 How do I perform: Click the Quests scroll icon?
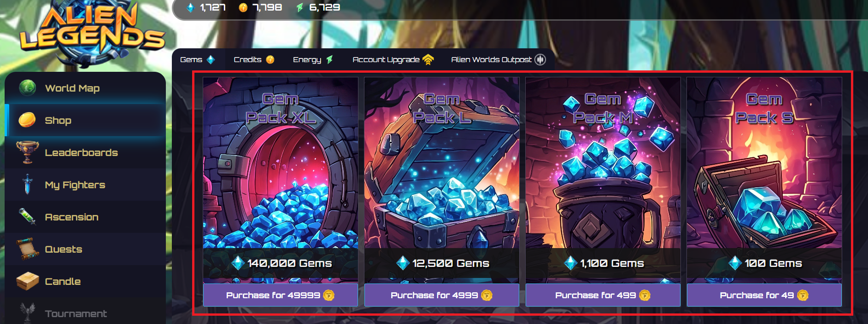27,249
